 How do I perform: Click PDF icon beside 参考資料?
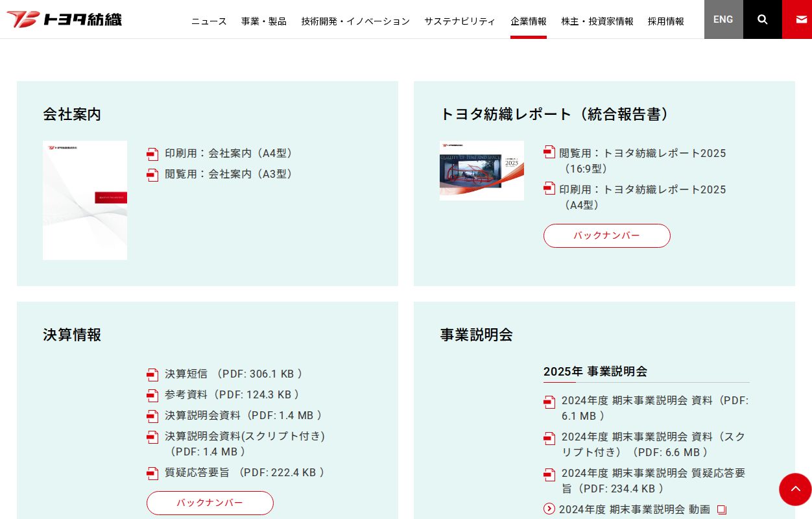[x=152, y=396]
